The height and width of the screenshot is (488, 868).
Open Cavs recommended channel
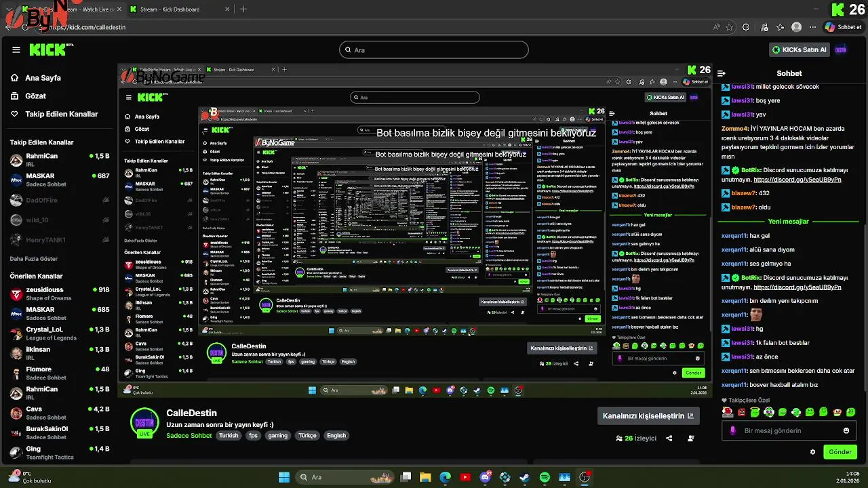[59, 413]
